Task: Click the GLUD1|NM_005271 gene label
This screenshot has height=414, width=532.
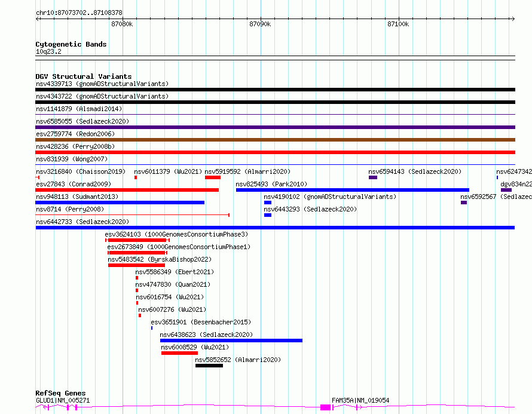Action: (63, 400)
